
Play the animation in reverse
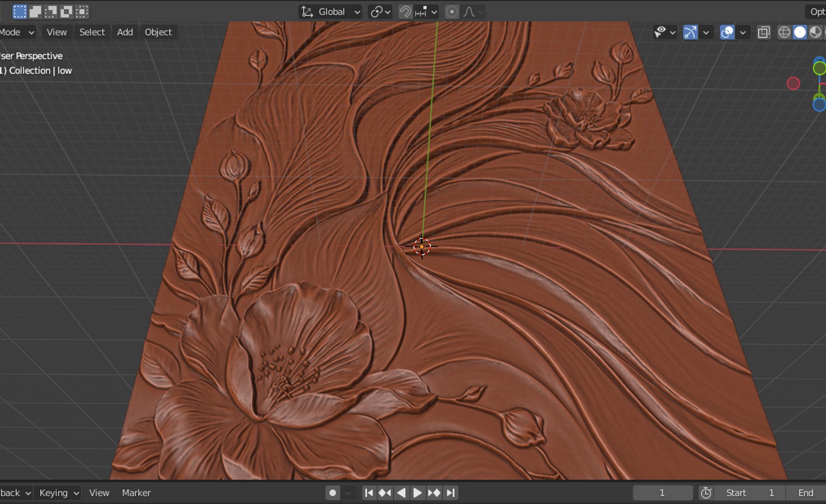401,493
